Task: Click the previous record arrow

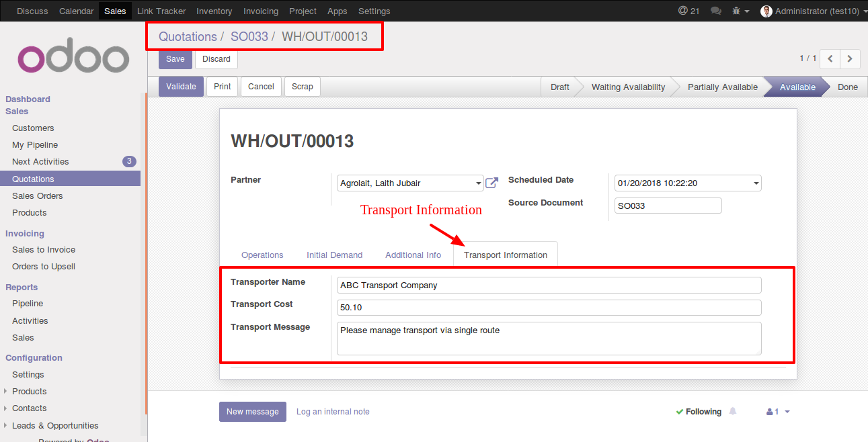Action: click(x=830, y=58)
